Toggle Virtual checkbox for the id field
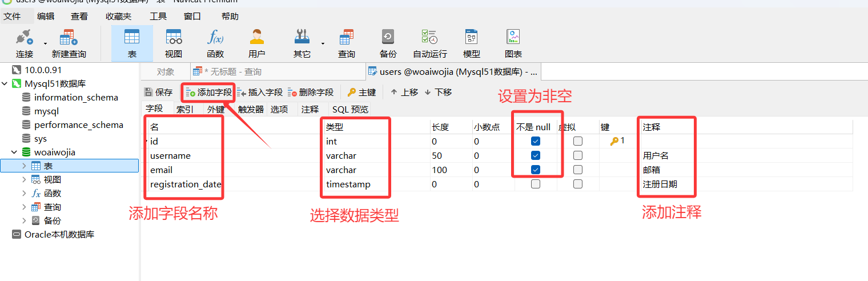868x281 pixels. [578, 141]
